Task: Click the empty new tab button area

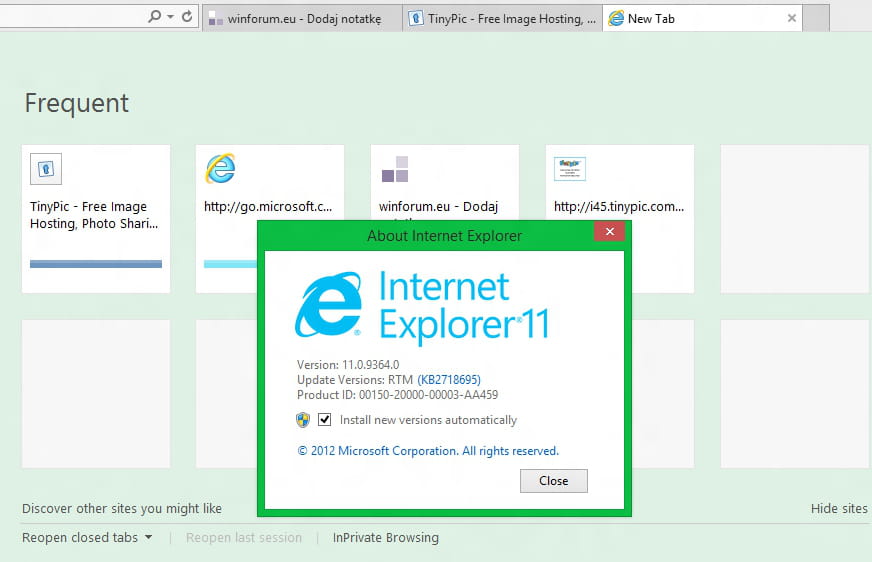Action: tap(816, 18)
